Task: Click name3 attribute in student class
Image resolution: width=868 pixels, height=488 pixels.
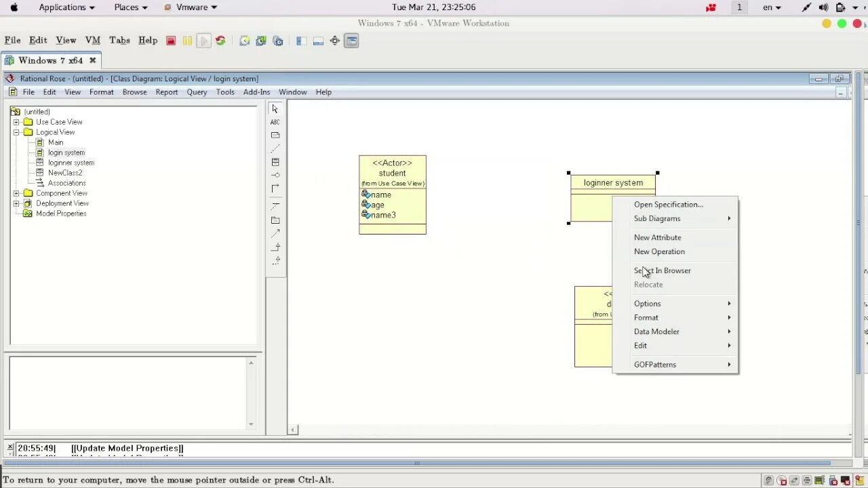Action: click(x=382, y=215)
